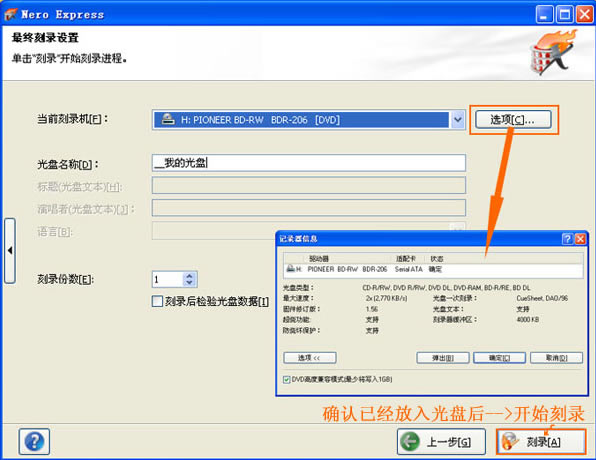
Task: Go back with 上一步[G] button
Action: tap(441, 442)
